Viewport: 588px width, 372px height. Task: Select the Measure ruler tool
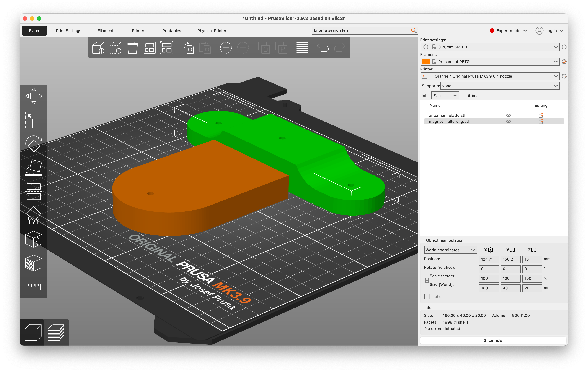34,287
